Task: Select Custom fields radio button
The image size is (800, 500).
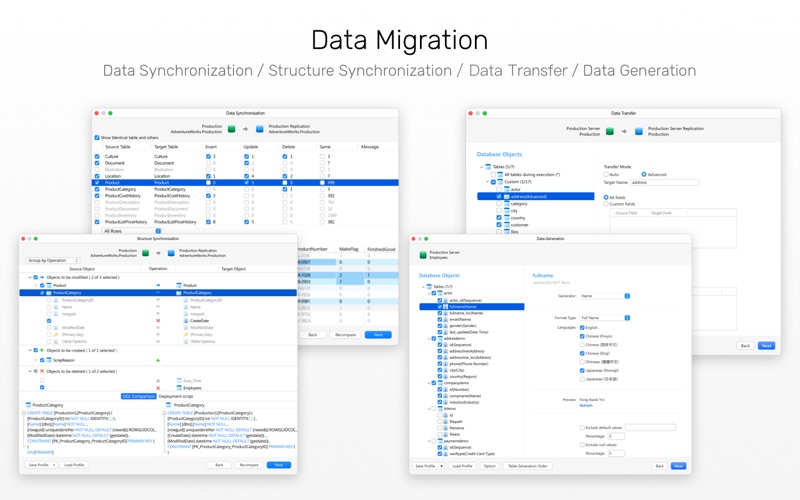Action: click(x=606, y=204)
